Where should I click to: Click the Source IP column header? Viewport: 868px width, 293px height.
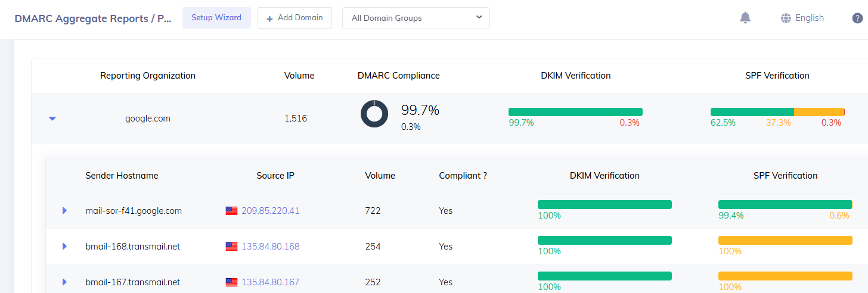275,176
